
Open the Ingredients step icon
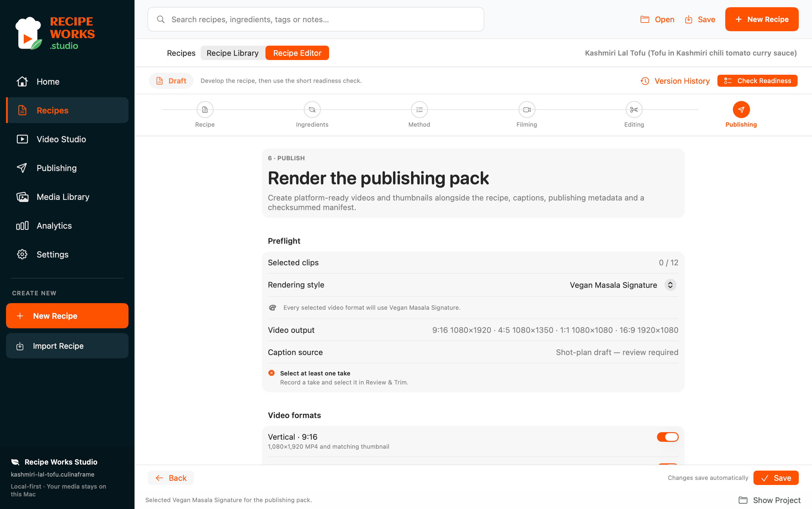pyautogui.click(x=312, y=110)
